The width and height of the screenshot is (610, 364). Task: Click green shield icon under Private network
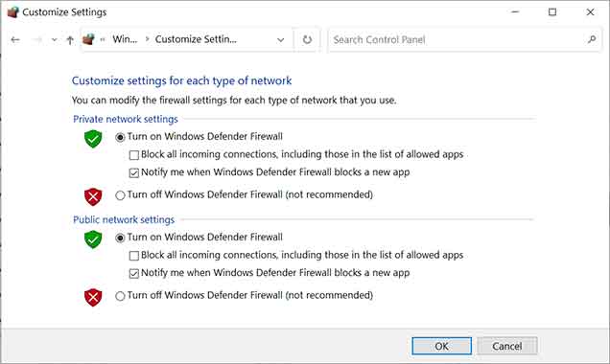pyautogui.click(x=93, y=139)
